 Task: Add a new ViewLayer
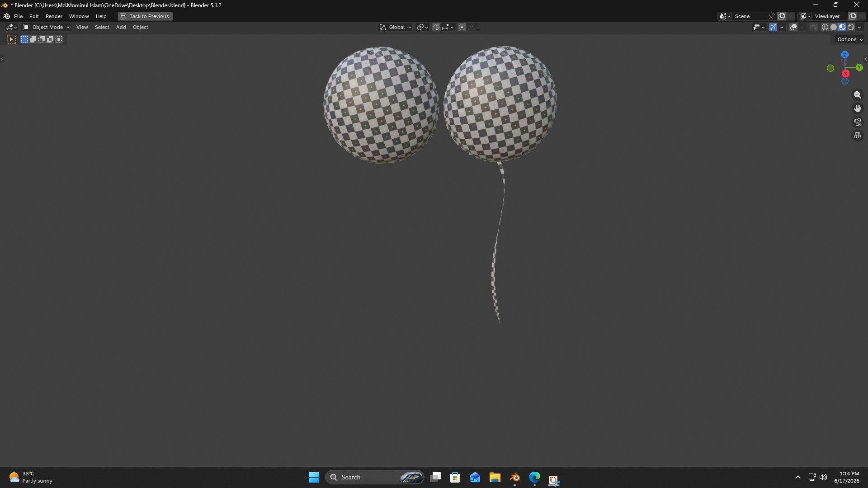853,16
